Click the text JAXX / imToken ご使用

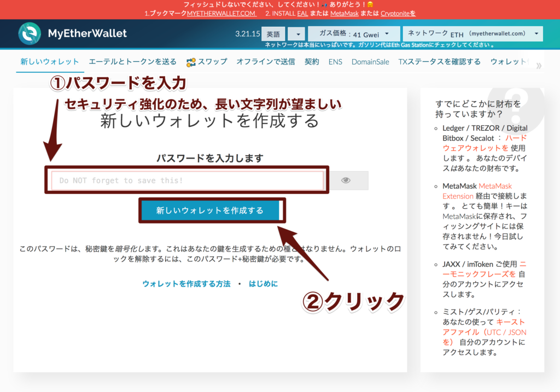click(480, 264)
